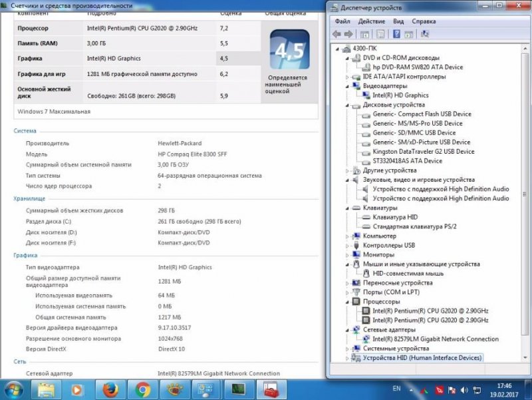Click the Help icon in Device Manager toolbar
Viewport: 532px width, 400px height.
396,34
